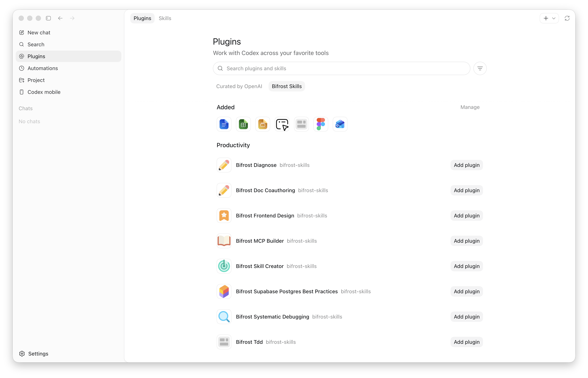The height and width of the screenshot is (378, 588).
Task: Add the Bifrost MCP Builder plugin
Action: [466, 241]
